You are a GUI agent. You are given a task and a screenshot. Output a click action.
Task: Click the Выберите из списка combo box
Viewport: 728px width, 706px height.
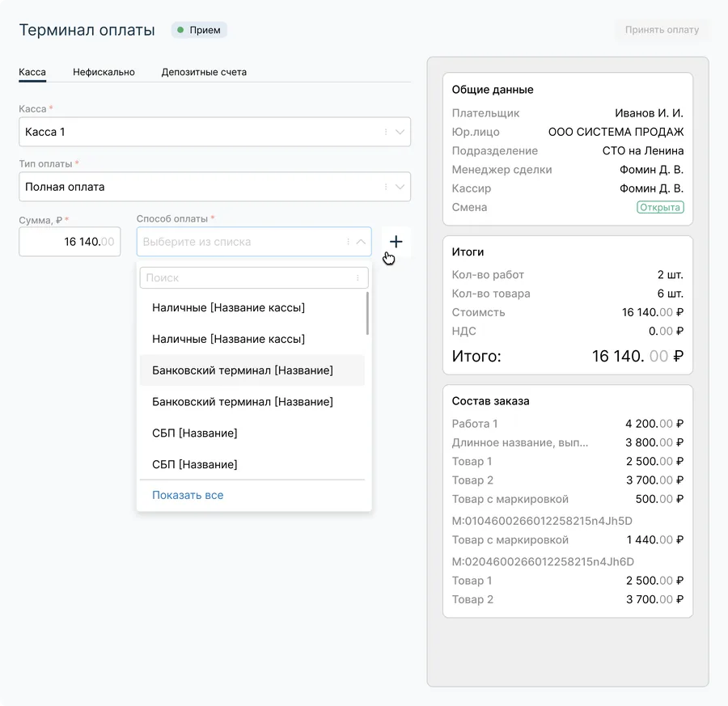point(254,241)
